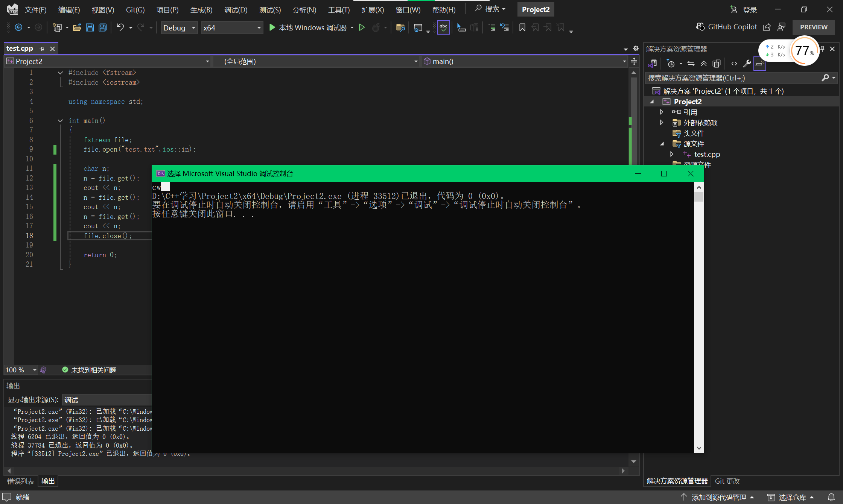Expand the 外部依赖项 tree node
The image size is (843, 504).
tap(662, 123)
